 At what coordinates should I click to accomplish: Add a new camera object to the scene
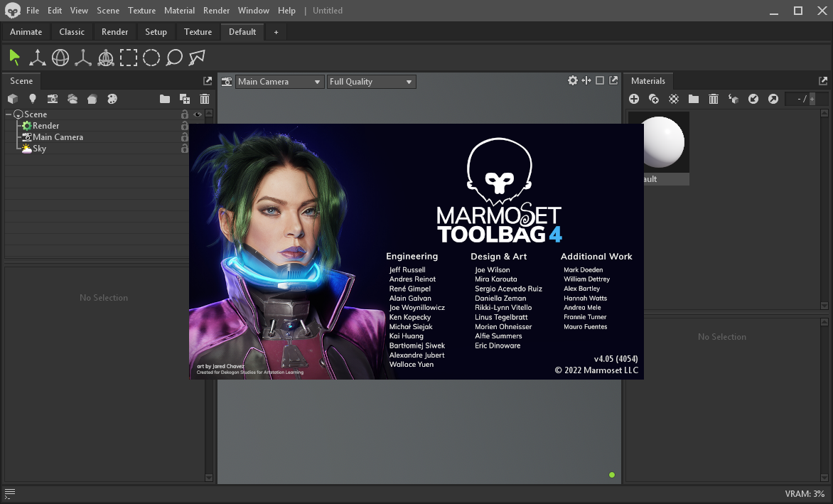click(x=52, y=99)
